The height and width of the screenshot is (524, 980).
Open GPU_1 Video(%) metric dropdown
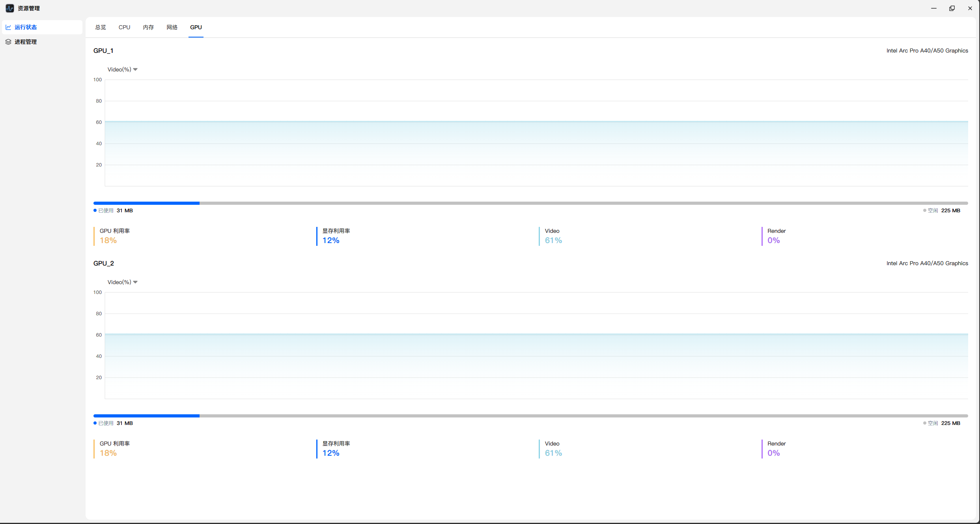point(123,69)
